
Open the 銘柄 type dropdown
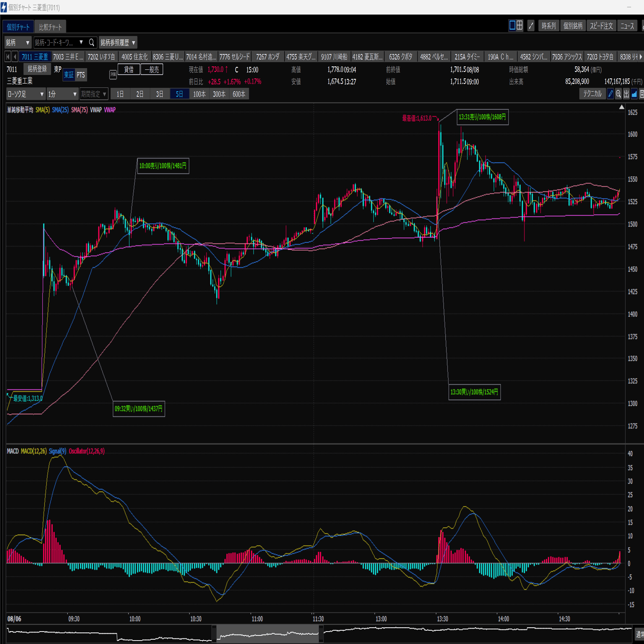pos(18,42)
